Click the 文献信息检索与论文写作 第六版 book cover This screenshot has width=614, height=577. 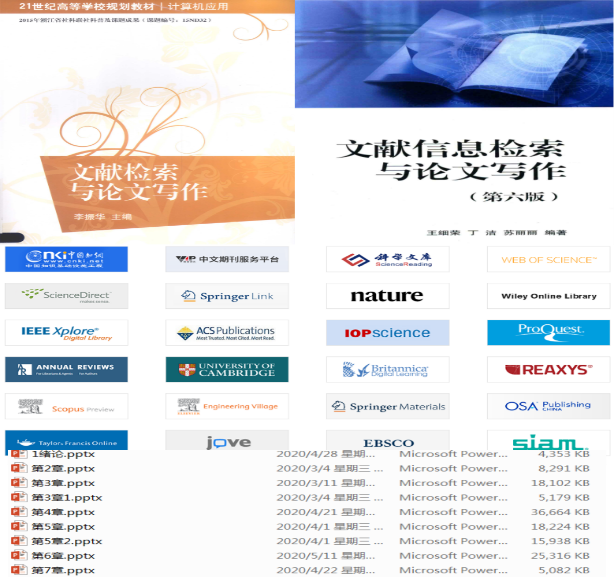pos(454,120)
